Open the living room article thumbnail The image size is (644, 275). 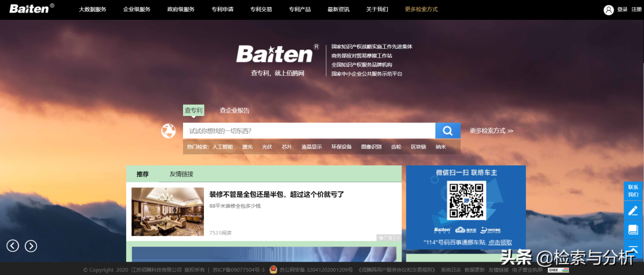pyautogui.click(x=167, y=212)
